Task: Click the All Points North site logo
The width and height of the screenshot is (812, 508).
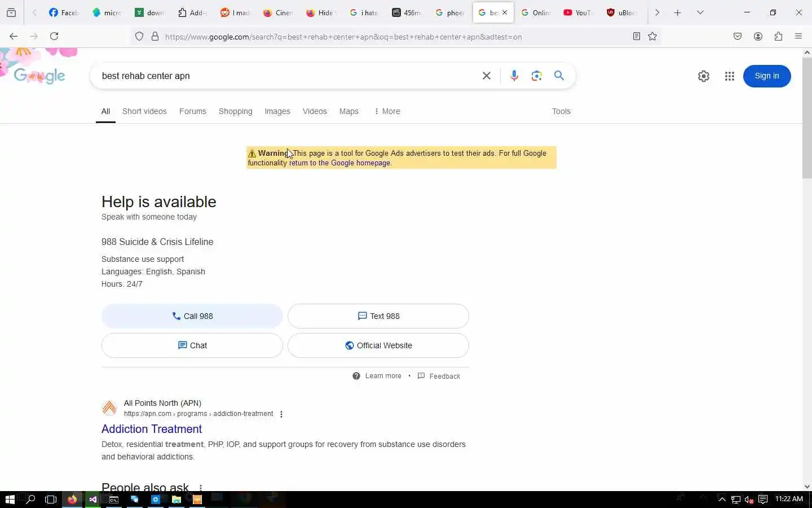Action: [x=109, y=408]
